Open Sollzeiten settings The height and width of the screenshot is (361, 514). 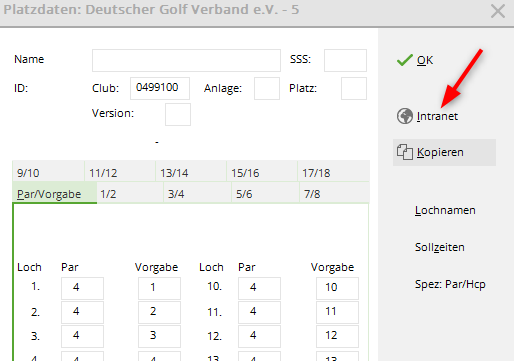click(x=439, y=247)
